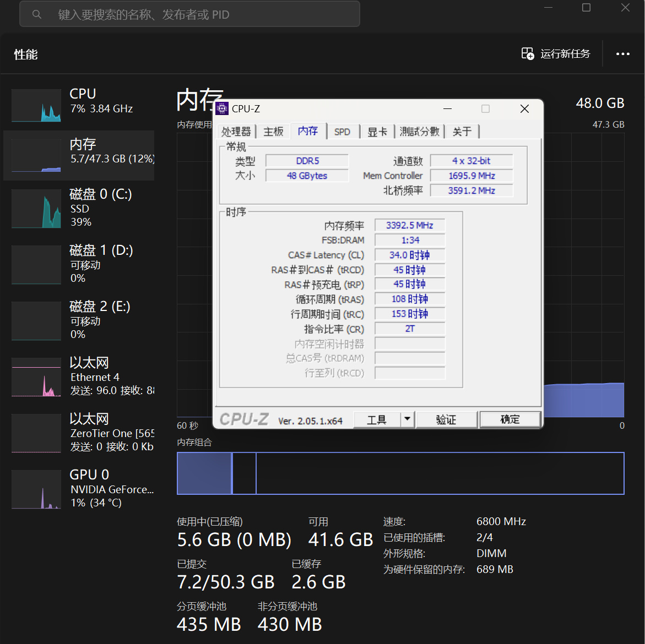The width and height of the screenshot is (645, 644).
Task: Open the three-dot more options menu
Action: [x=622, y=54]
